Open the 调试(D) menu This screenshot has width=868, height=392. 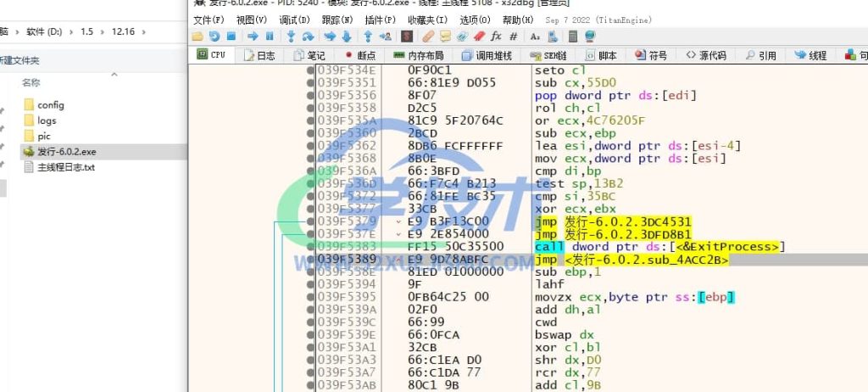[294, 20]
